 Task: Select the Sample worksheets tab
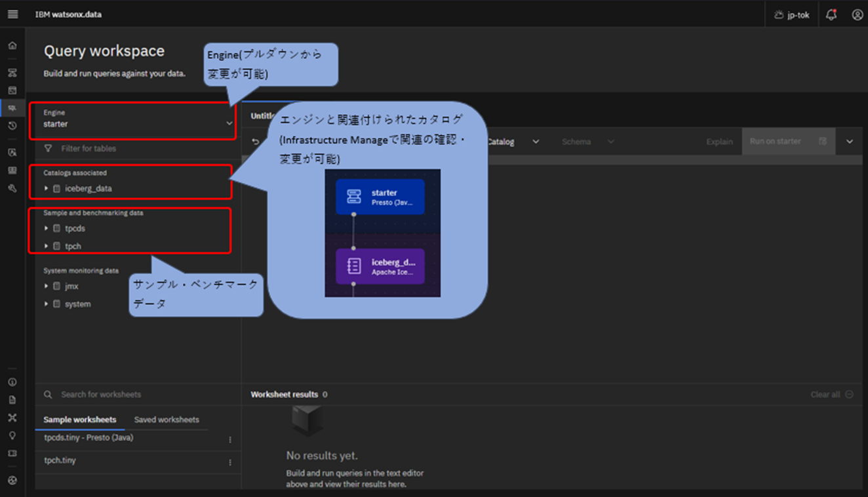tap(80, 420)
